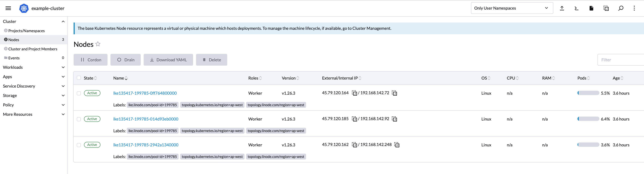Click the Download KubeConfig file icon
Viewport: 644px width, 174px height.
(591, 8)
